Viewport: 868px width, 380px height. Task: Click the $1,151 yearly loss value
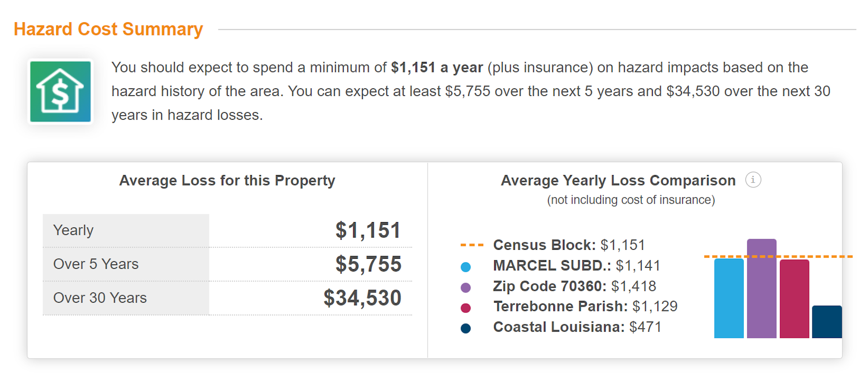tap(368, 230)
